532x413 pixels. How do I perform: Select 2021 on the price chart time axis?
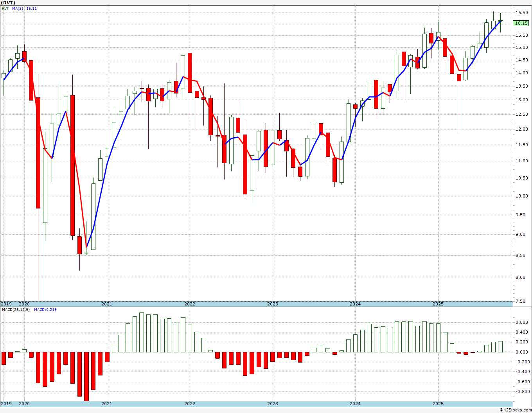pos(107,304)
